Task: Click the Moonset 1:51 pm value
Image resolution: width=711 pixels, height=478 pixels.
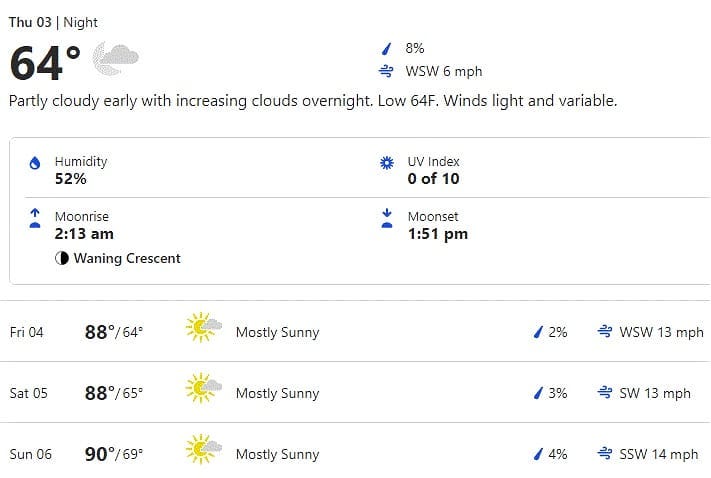Action: [438, 234]
